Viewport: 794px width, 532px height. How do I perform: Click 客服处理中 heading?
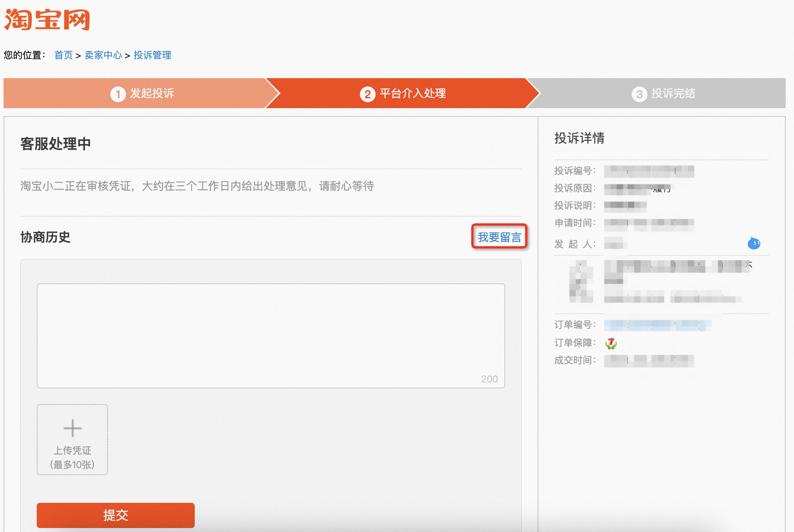(56, 144)
